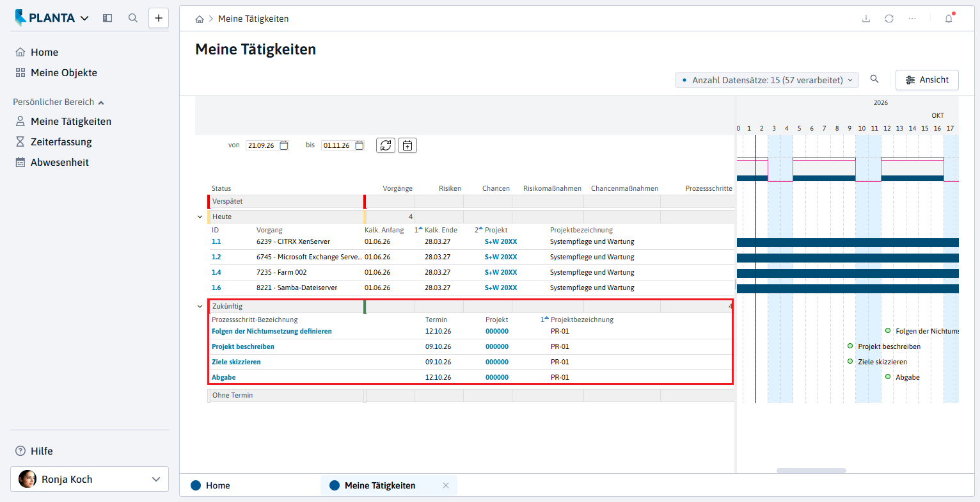Click the plus button in sidebar header
The width and height of the screenshot is (980, 502).
(159, 18)
